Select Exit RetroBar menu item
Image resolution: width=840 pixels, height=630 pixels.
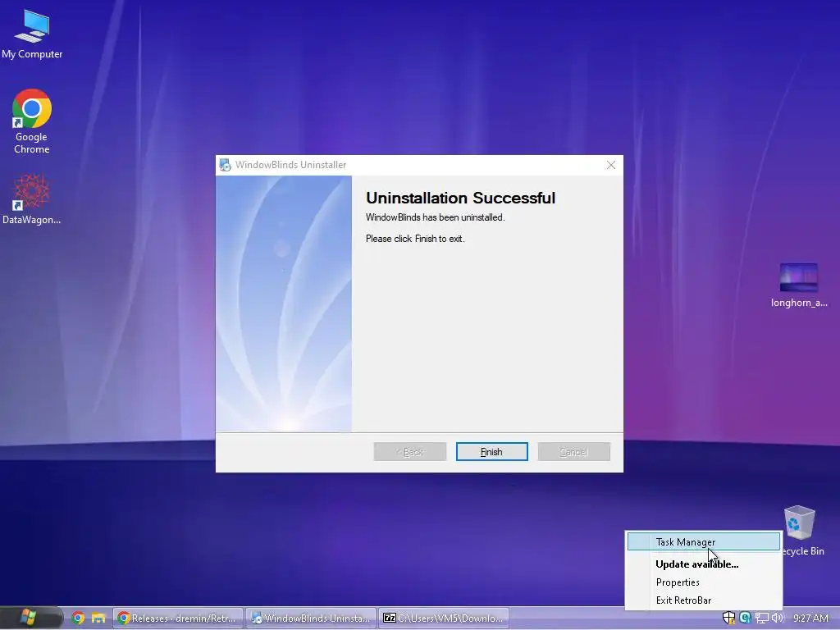704,600
